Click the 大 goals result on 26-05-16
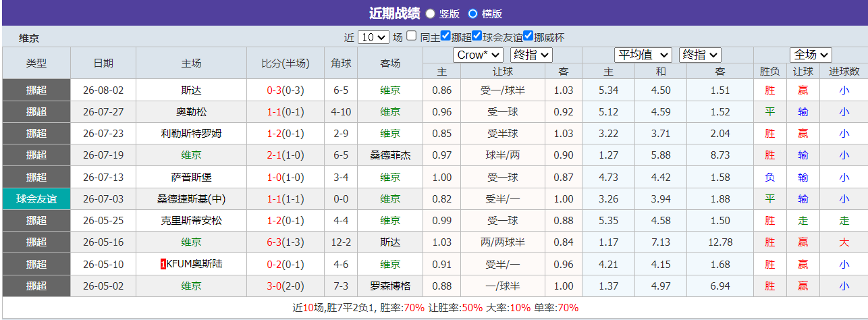This screenshot has width=868, height=320. click(x=844, y=242)
